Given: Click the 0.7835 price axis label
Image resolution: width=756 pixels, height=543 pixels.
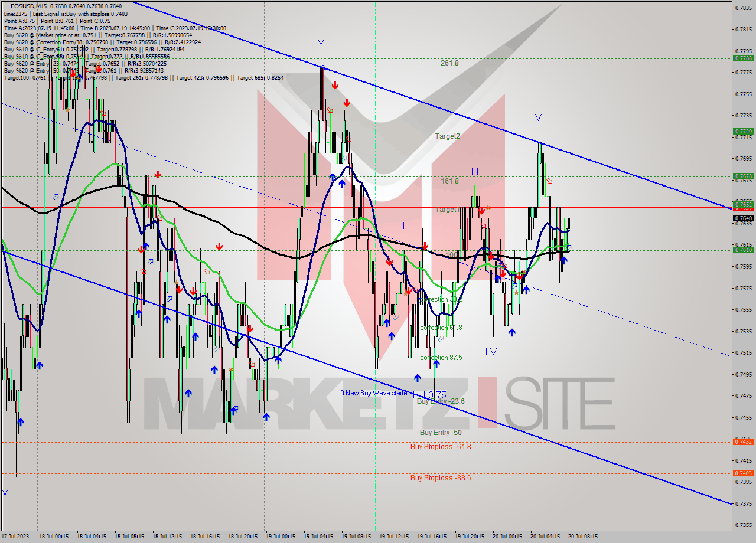Looking at the screenshot, I should 744,8.
